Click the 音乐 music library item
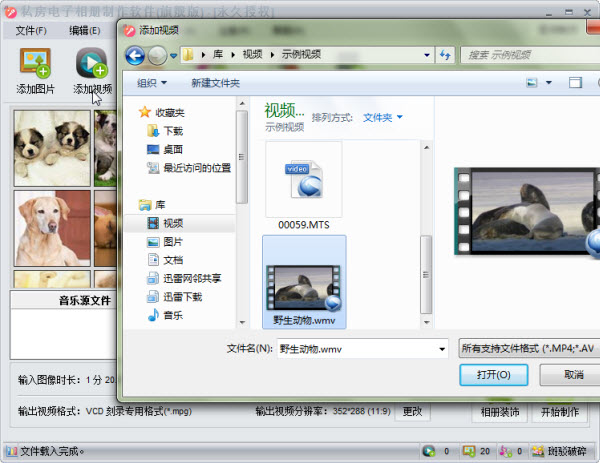 click(x=165, y=315)
